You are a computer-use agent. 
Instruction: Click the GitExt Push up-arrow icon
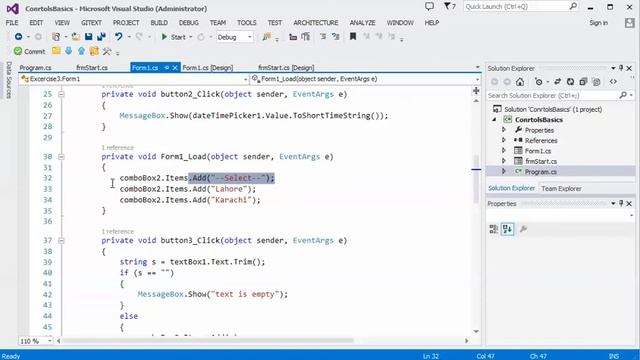81,51
